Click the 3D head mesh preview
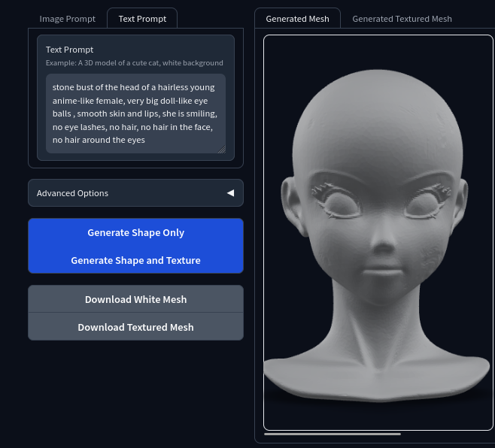Image resolution: width=495 pixels, height=448 pixels. tap(378, 233)
